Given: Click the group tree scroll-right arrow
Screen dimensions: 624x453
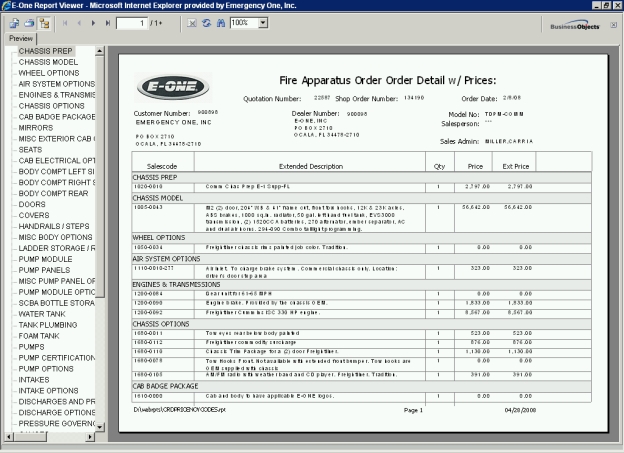Looking at the screenshot, I should (90, 437).
